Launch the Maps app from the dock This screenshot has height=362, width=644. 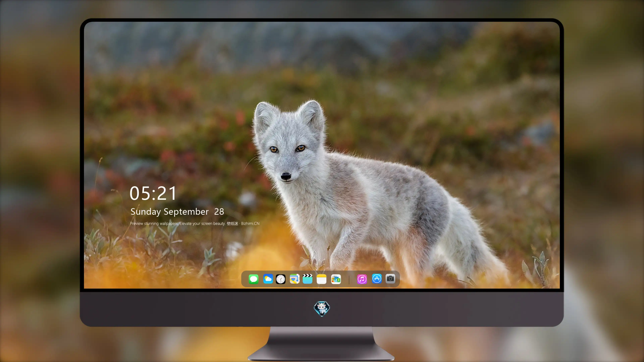[x=294, y=279]
